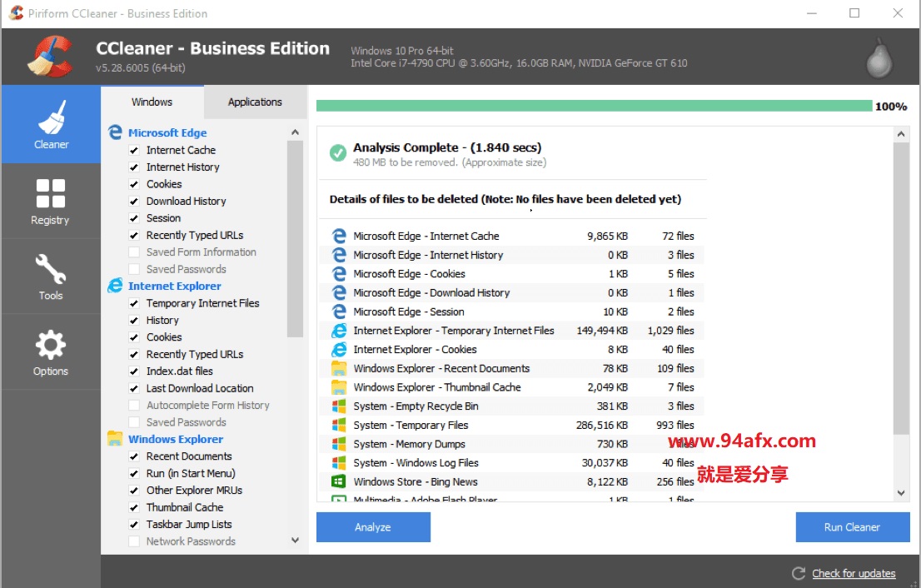The width and height of the screenshot is (921, 588).
Task: Select System - Temporary Files result row
Action: [x=512, y=425]
